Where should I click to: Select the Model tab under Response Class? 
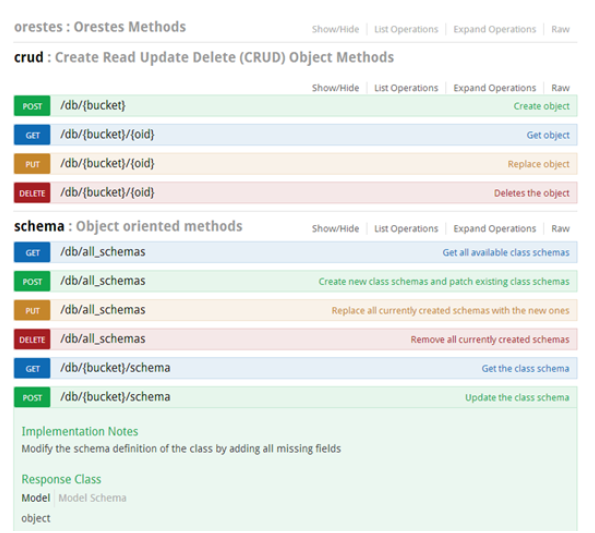[36, 498]
